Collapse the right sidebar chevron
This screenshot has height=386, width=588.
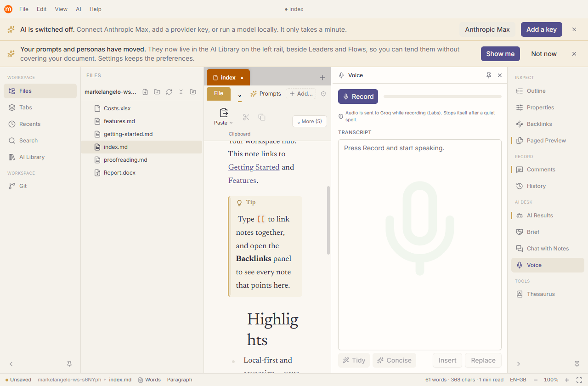point(519,364)
